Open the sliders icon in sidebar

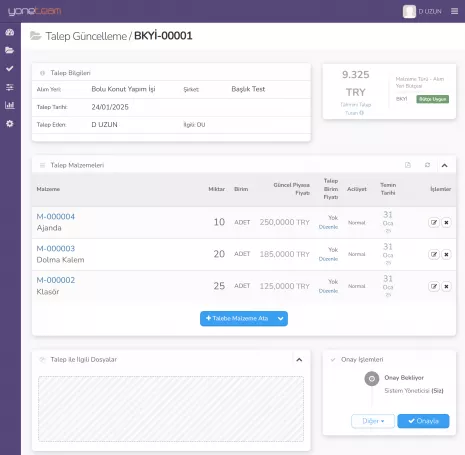10,87
